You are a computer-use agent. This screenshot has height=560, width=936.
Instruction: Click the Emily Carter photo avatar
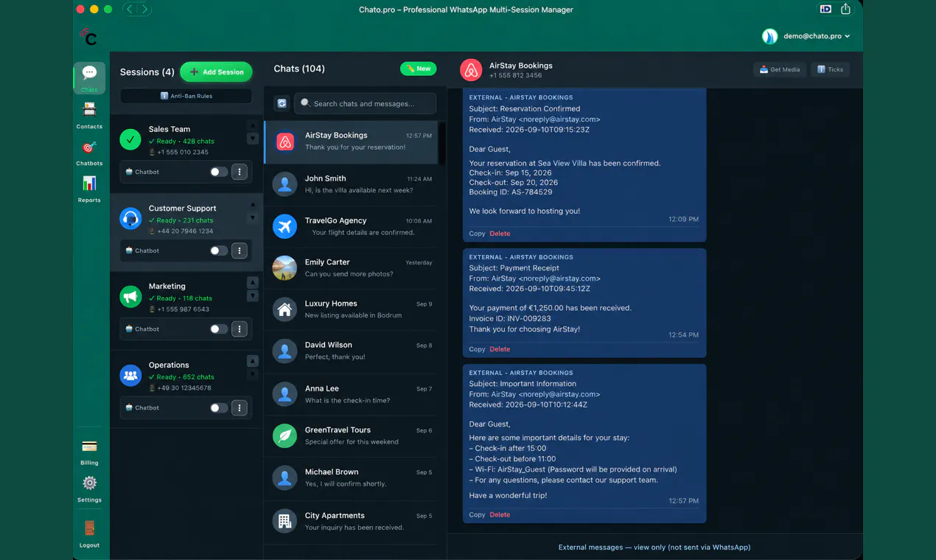click(x=284, y=268)
